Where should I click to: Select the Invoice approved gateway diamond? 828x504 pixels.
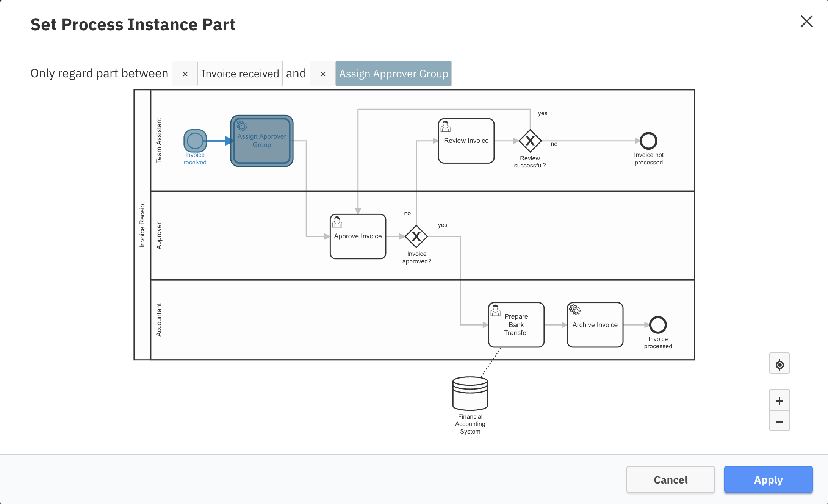pyautogui.click(x=416, y=236)
